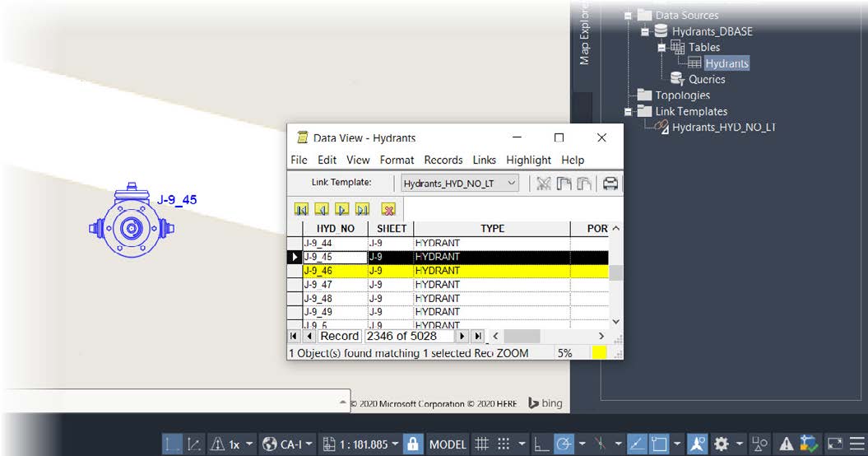This screenshot has height=456, width=868.
Task: Collapse the Hydrants_DBASE node
Action: [x=644, y=31]
